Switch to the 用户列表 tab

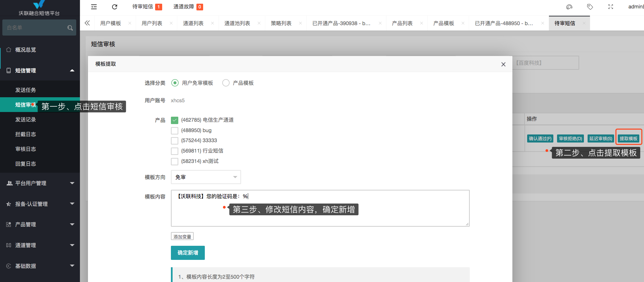[152, 23]
